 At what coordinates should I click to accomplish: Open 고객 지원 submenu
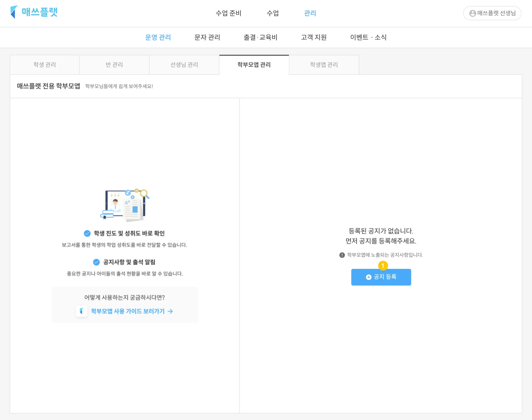point(314,37)
